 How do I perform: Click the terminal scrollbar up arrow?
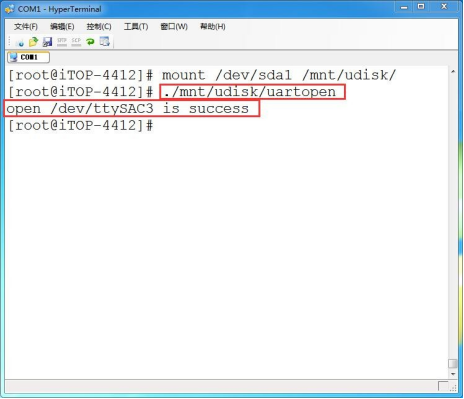point(453,72)
